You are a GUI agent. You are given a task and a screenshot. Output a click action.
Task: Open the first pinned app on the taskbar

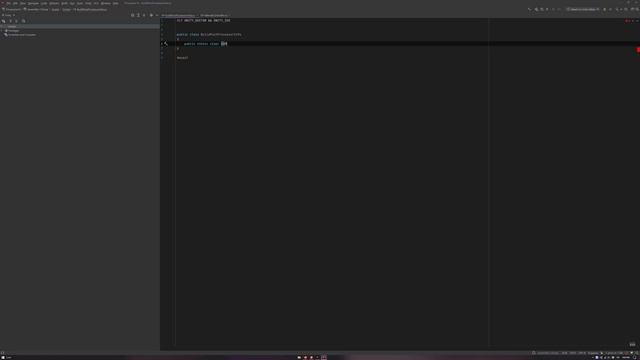[x=299, y=358]
